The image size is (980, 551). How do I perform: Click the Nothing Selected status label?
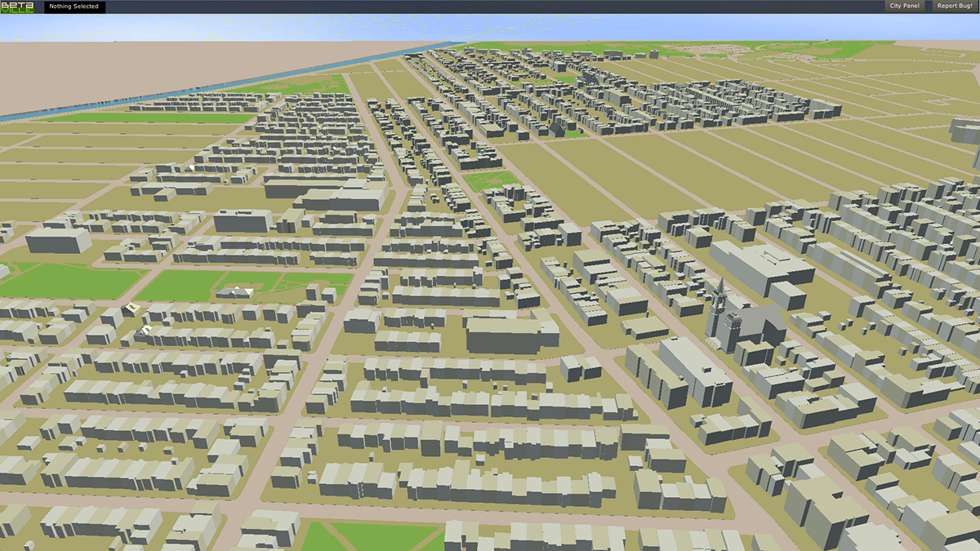(x=74, y=7)
